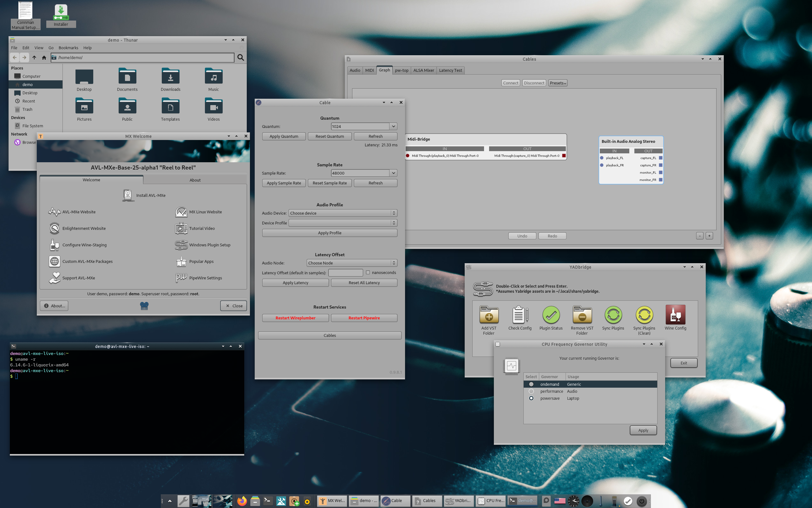
Task: Click Apply in CPU Frequency Governor Utility
Action: (x=643, y=431)
